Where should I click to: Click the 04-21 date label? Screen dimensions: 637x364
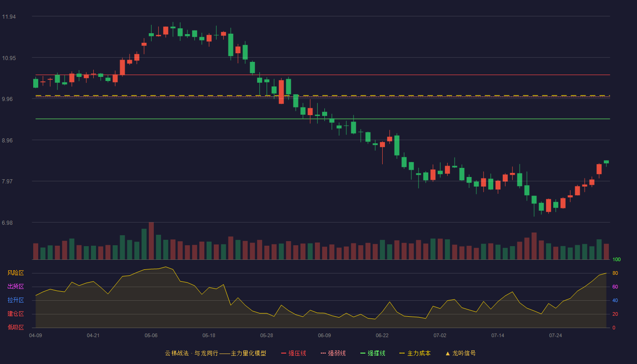(93, 335)
